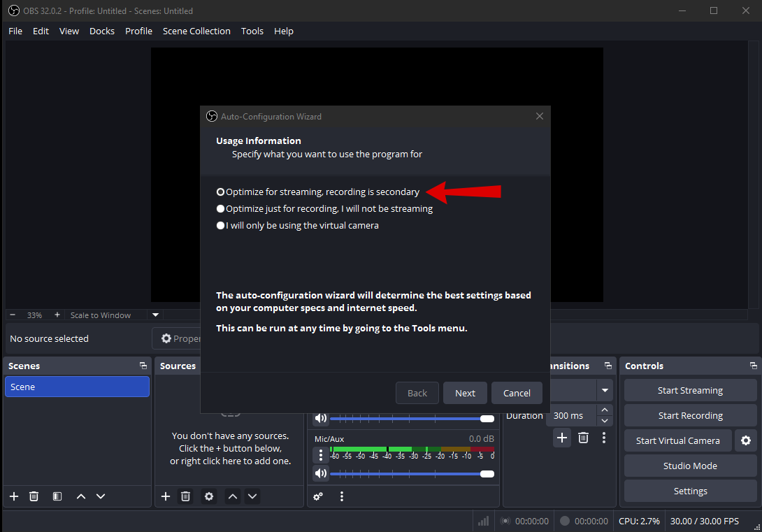Remove selected scene using trash icon
Image resolution: width=762 pixels, height=532 pixels.
(x=34, y=496)
